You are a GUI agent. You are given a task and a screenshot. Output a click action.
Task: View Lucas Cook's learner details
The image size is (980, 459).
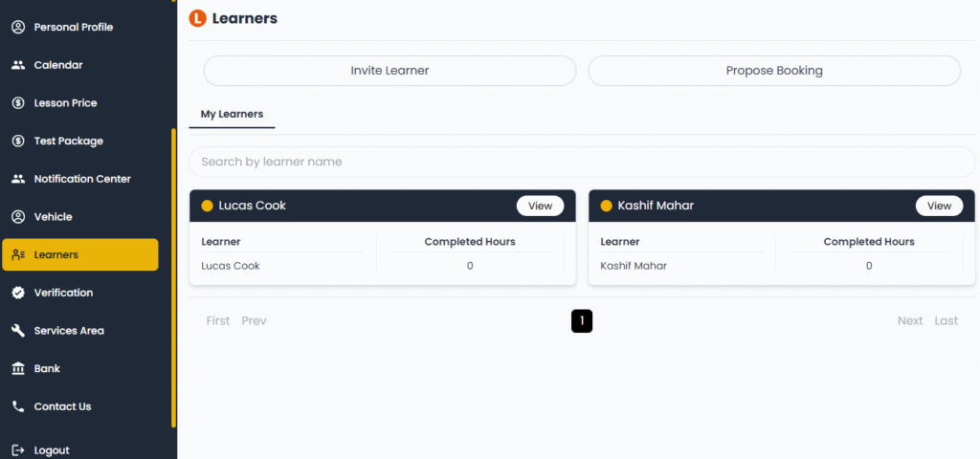540,206
